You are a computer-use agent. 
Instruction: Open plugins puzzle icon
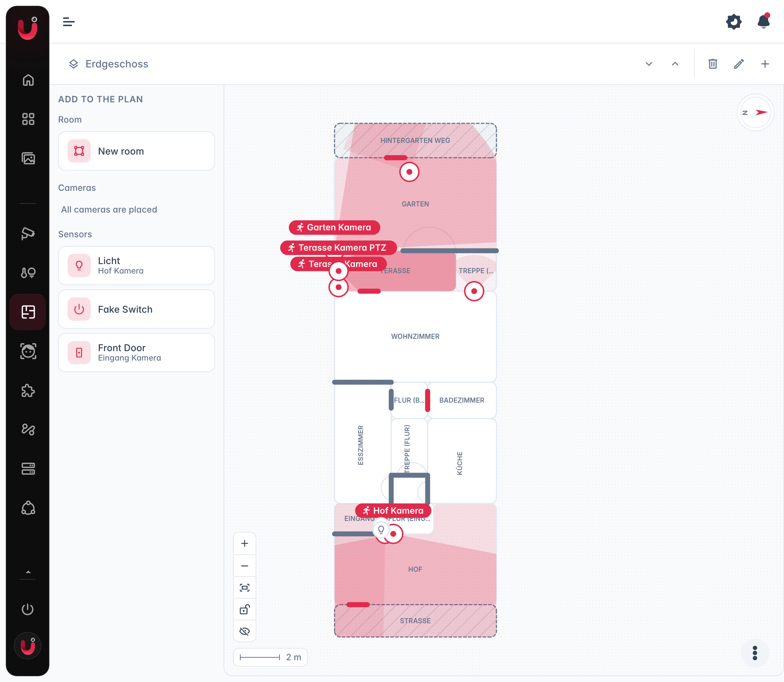click(x=28, y=390)
